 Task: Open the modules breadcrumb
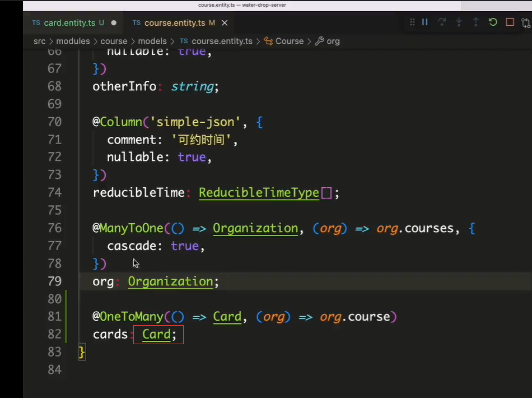(x=73, y=41)
